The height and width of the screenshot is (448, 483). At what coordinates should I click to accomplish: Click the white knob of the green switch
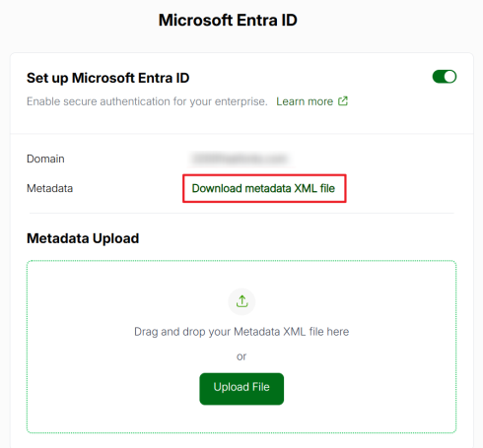coord(450,77)
